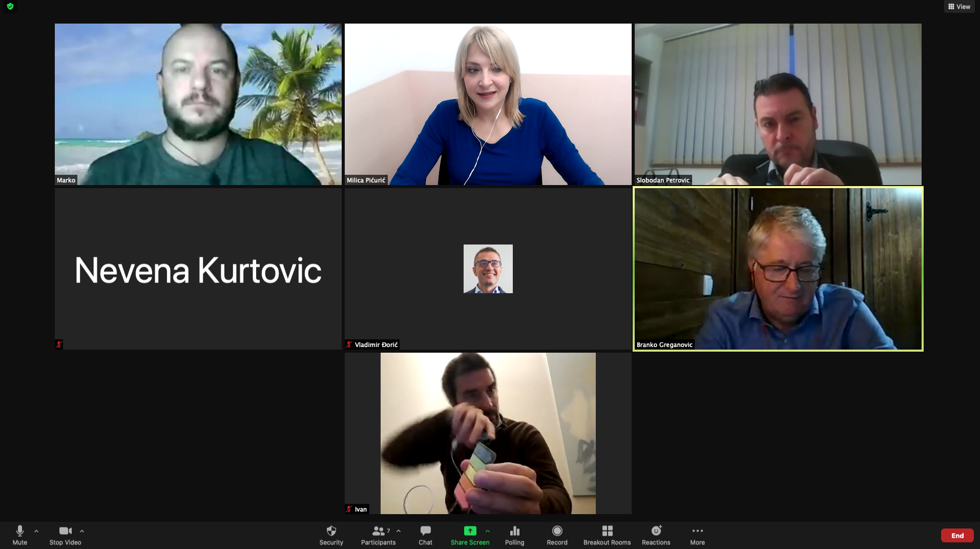Viewport: 980px width, 549px height.
Task: End the meeting
Action: 957,535
